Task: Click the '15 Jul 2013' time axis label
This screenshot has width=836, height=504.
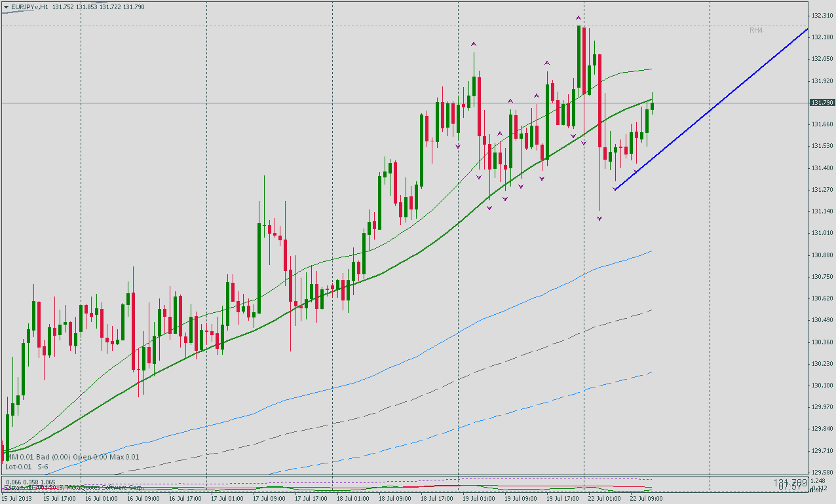Action: 16,498
